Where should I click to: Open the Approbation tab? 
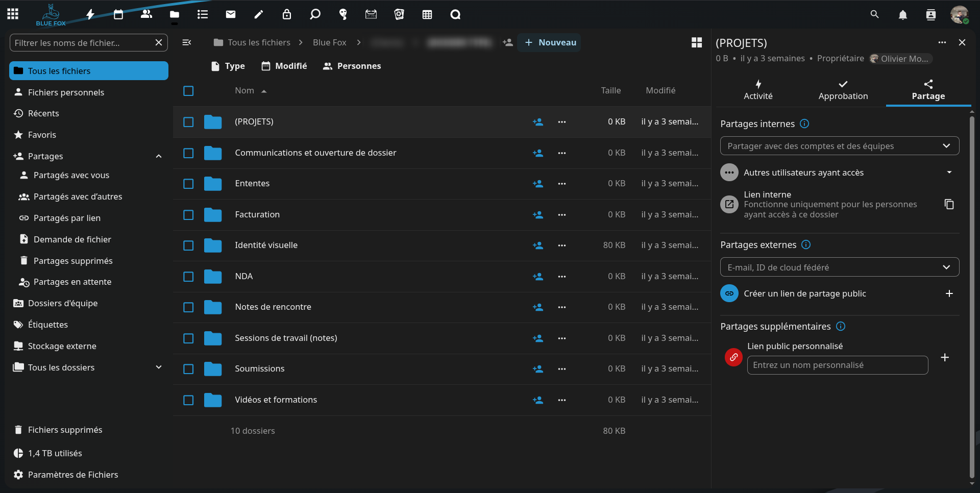pos(843,90)
